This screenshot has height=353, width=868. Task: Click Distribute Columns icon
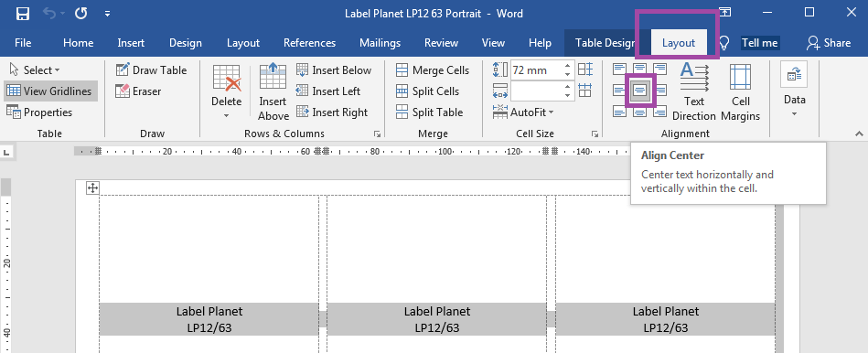coord(585,91)
